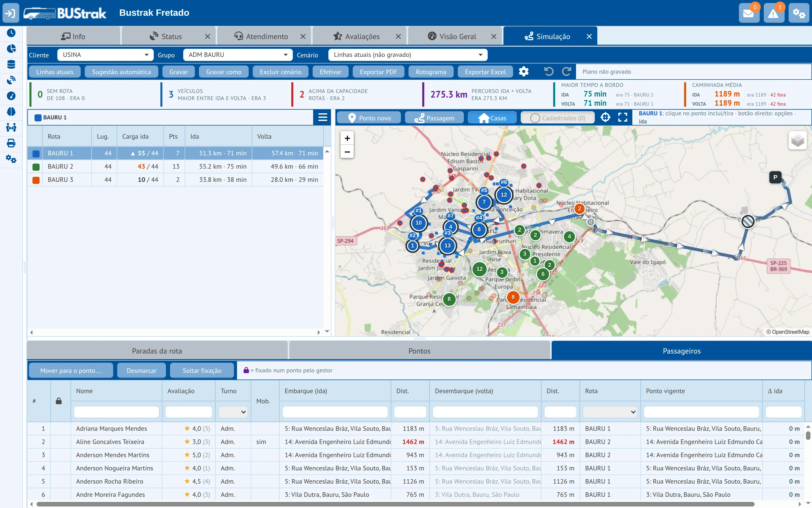Zoom in on the map
The height and width of the screenshot is (508, 812).
pos(347,138)
